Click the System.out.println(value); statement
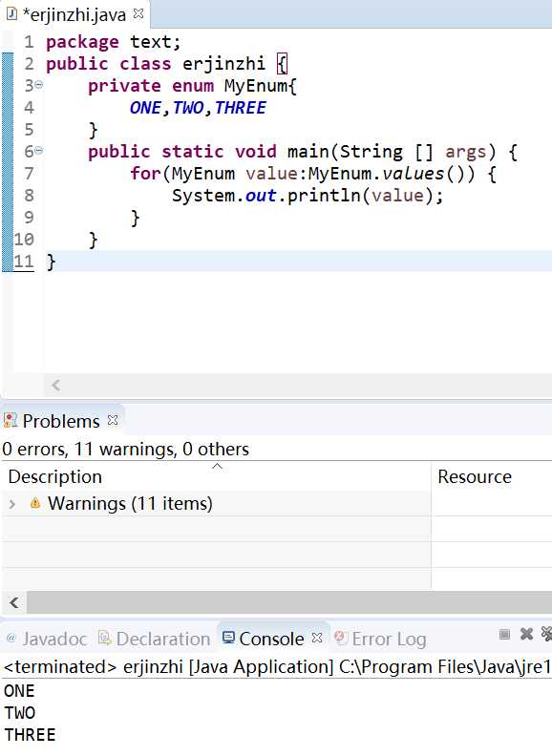This screenshot has width=552, height=756. (308, 196)
